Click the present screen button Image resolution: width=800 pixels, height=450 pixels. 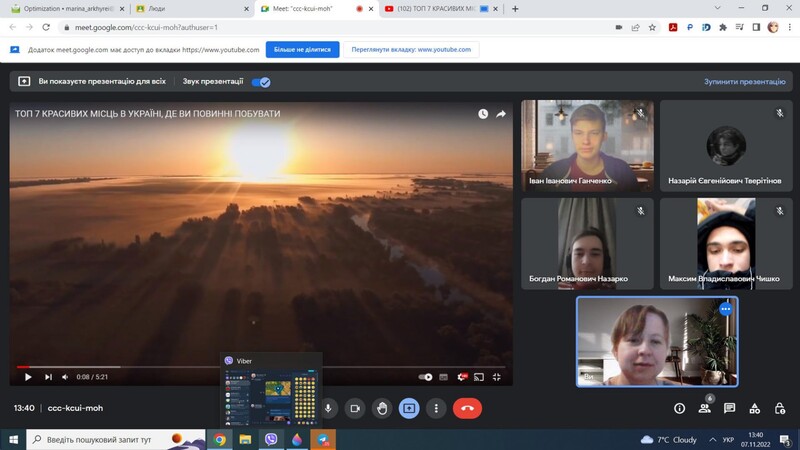pos(409,408)
